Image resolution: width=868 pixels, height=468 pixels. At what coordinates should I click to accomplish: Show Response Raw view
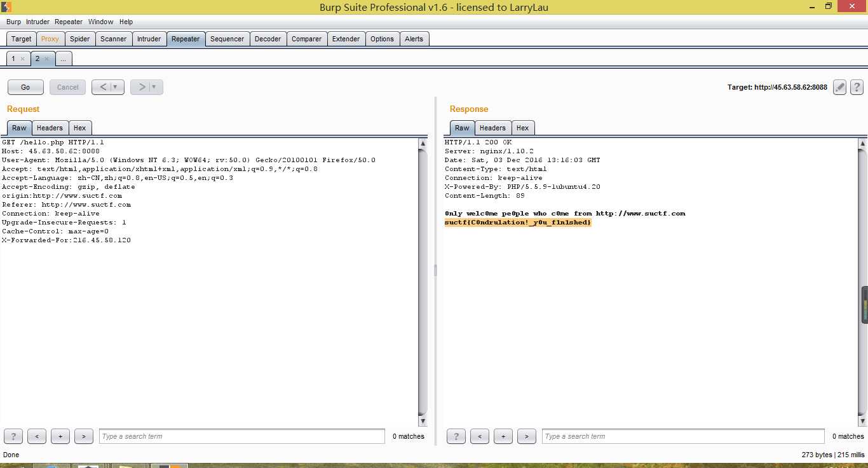[462, 128]
